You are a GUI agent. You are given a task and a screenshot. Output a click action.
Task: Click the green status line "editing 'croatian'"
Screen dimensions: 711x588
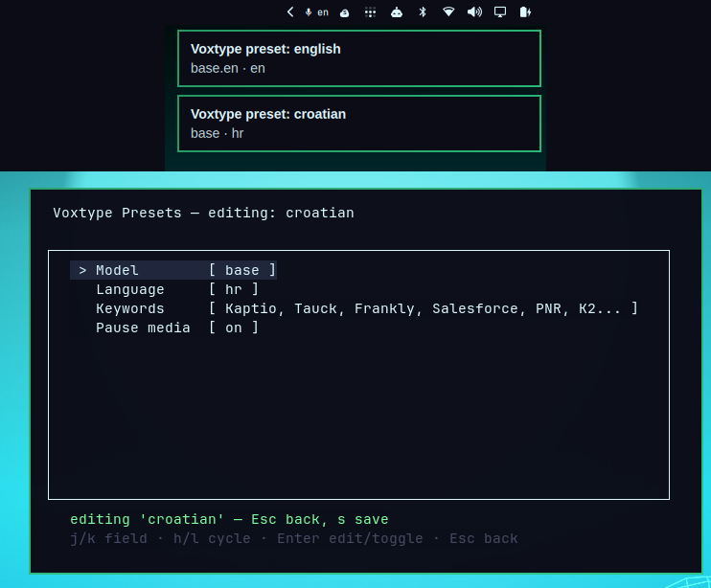coord(229,519)
